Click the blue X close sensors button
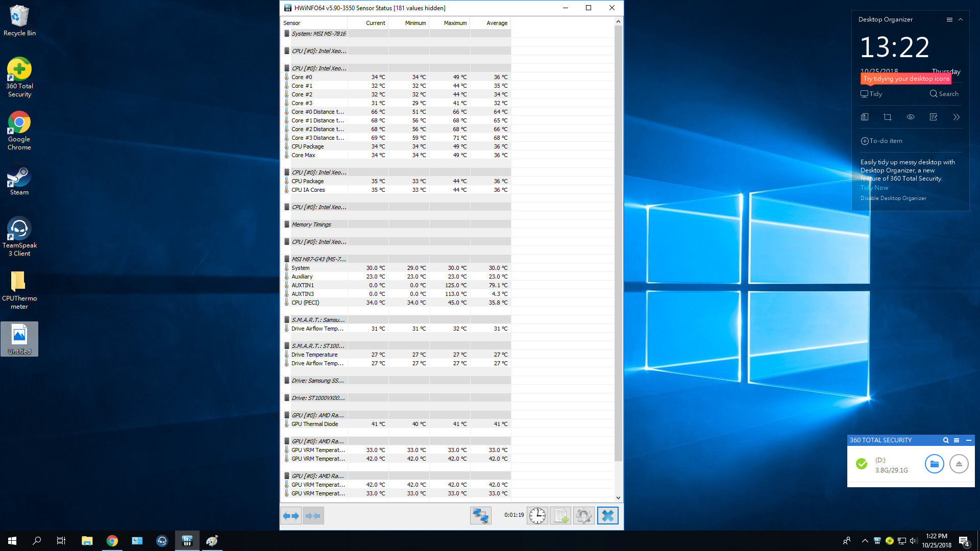980x551 pixels. tap(607, 516)
